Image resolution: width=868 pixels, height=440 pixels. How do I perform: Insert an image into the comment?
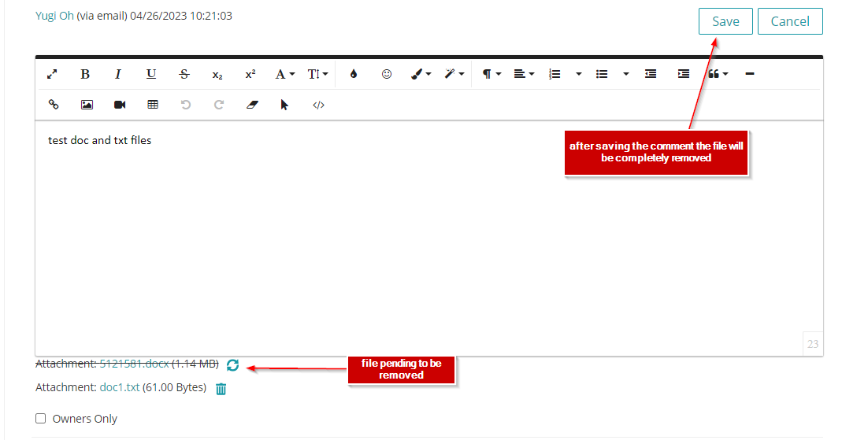(x=87, y=105)
